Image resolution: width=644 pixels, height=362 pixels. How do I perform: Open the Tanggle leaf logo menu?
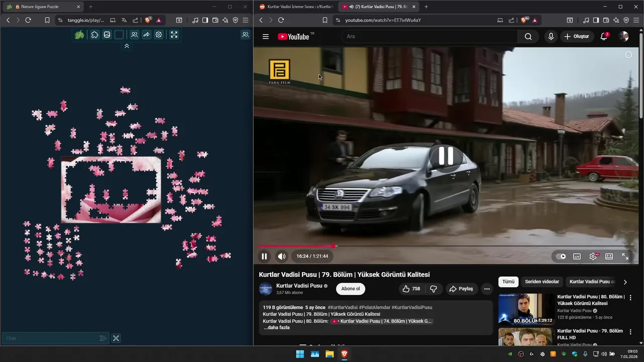79,35
